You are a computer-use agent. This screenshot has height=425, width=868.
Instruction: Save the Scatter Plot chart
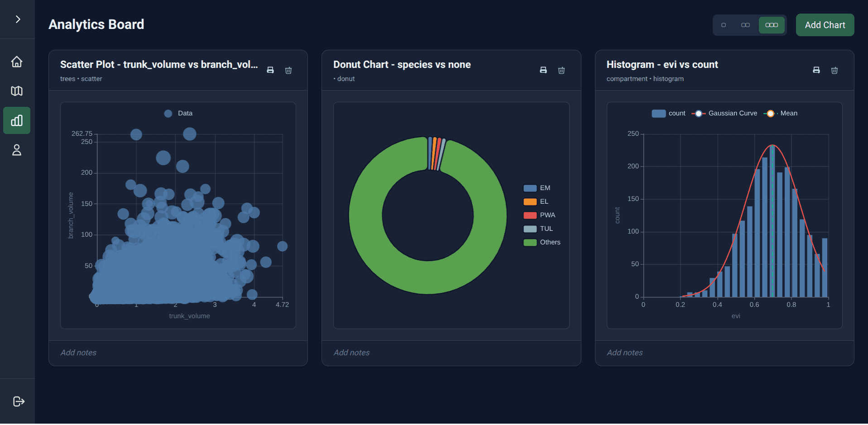pyautogui.click(x=270, y=70)
